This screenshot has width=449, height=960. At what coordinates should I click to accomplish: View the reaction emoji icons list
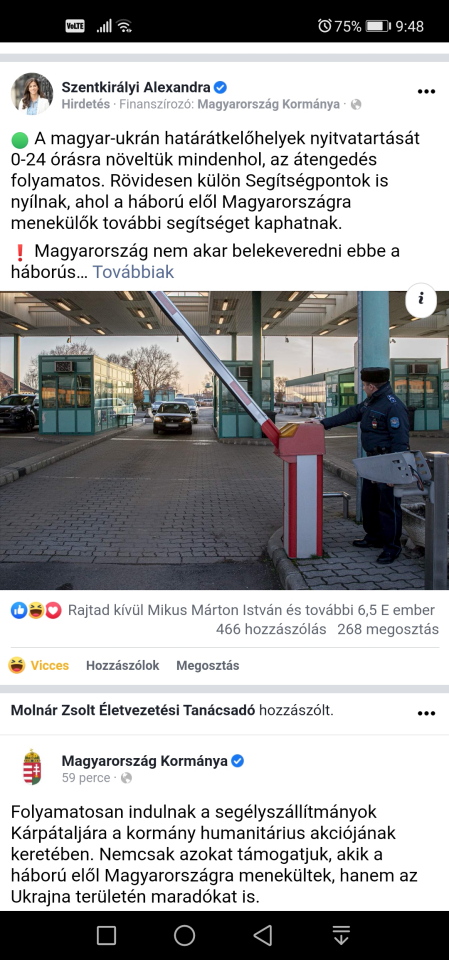coord(36,610)
